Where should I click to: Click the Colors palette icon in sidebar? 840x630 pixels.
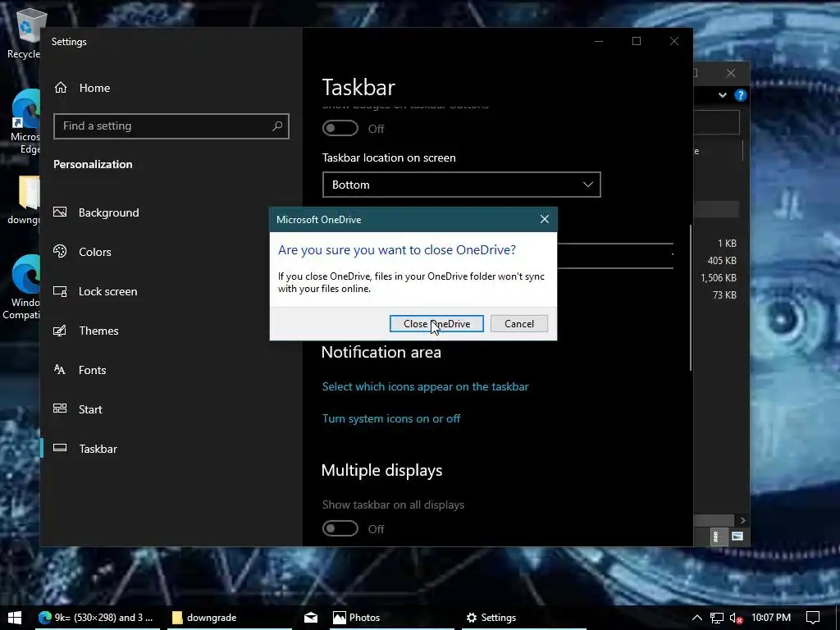tap(60, 251)
